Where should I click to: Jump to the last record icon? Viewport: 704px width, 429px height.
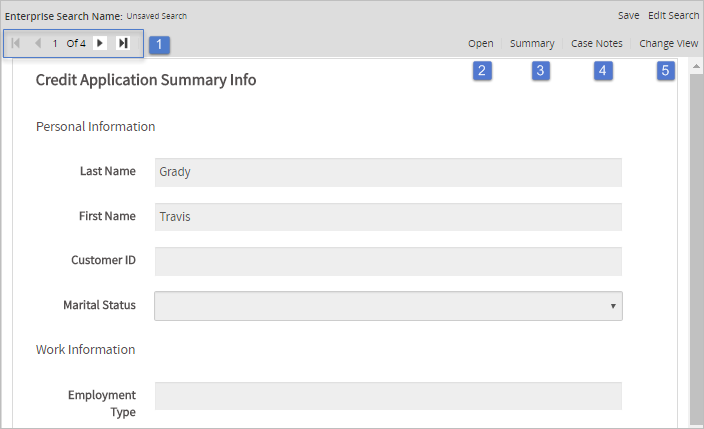click(123, 44)
